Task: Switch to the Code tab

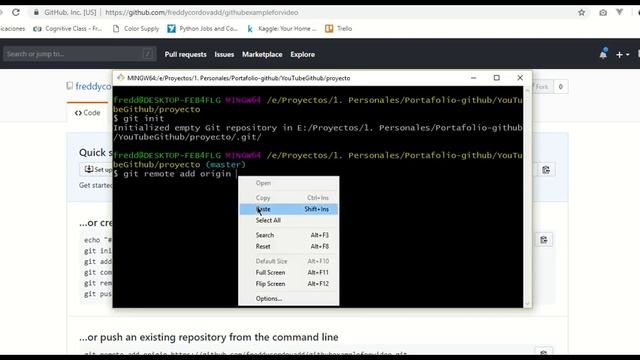Action: pos(87,113)
